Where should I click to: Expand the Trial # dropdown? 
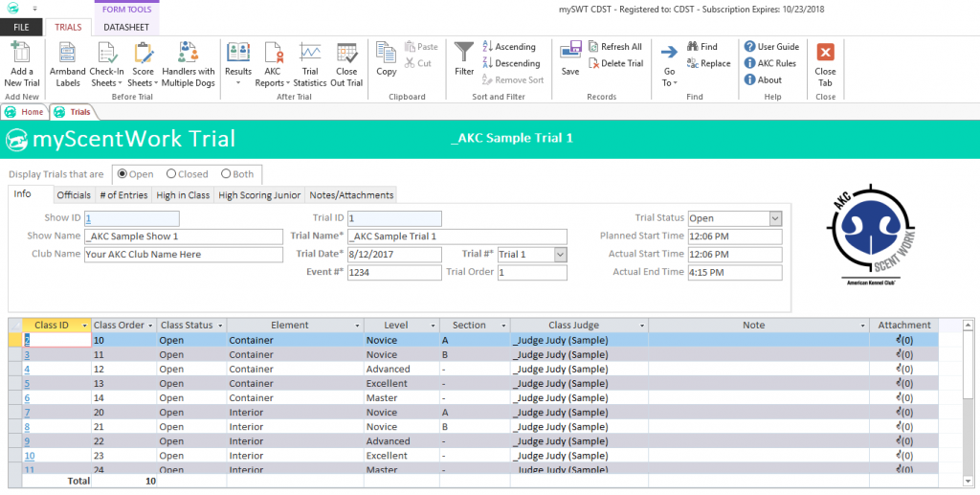[x=560, y=255]
